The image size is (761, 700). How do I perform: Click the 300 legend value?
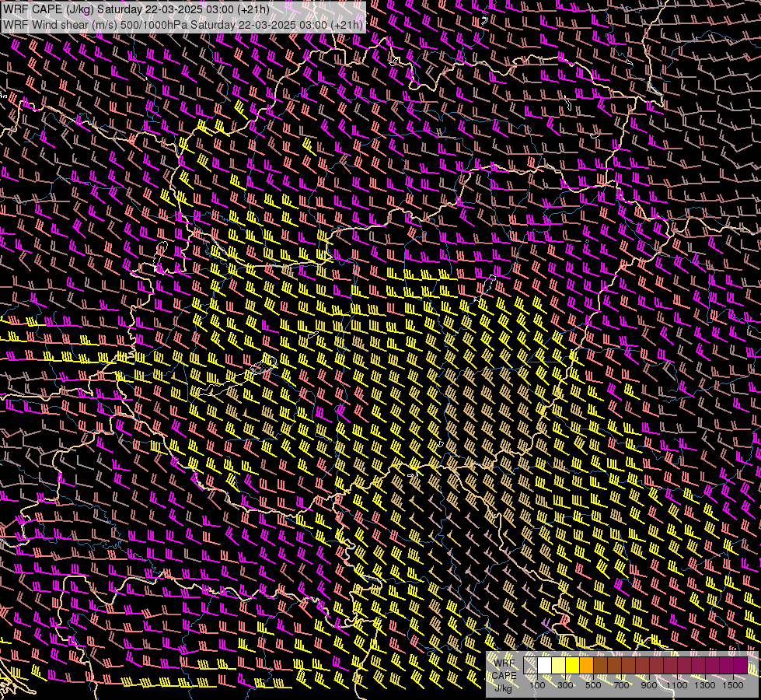(x=565, y=685)
